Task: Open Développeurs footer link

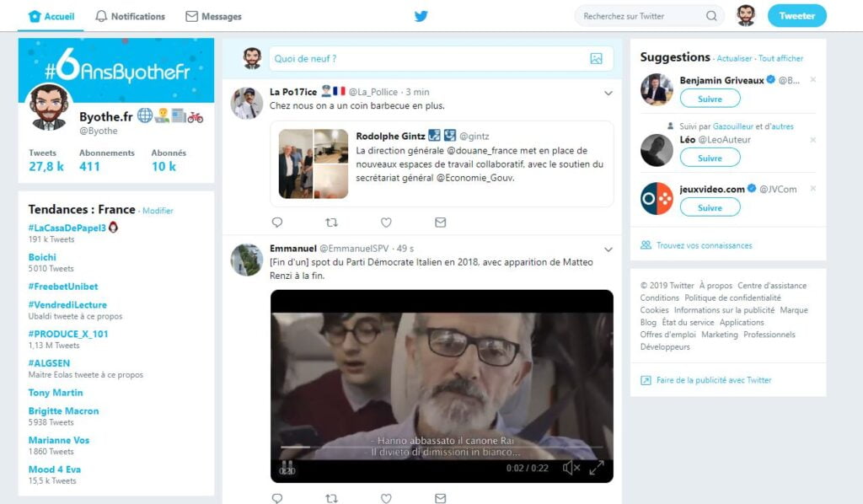Action: point(665,346)
